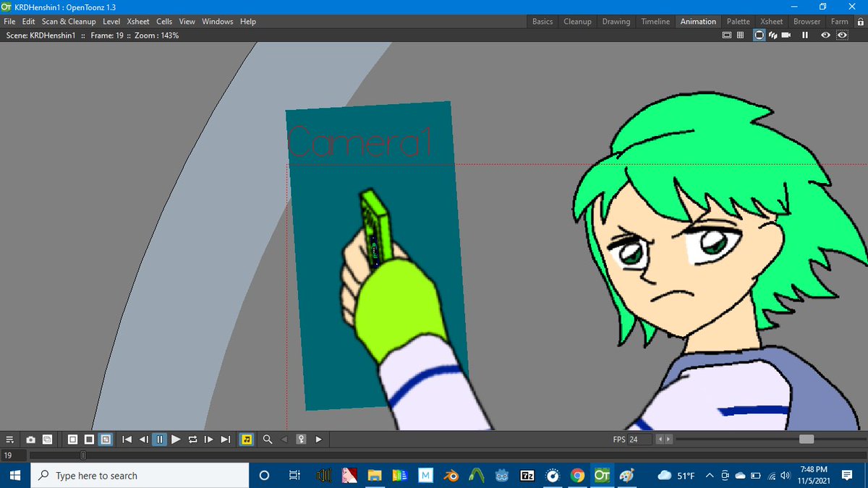
Task: Click the FPS left-right arrow stepper
Action: (x=664, y=440)
